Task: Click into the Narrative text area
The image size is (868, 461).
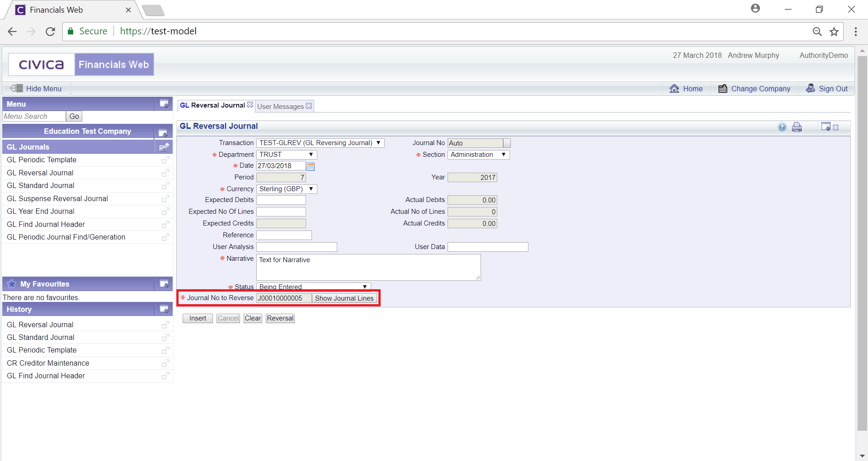Action: (368, 268)
